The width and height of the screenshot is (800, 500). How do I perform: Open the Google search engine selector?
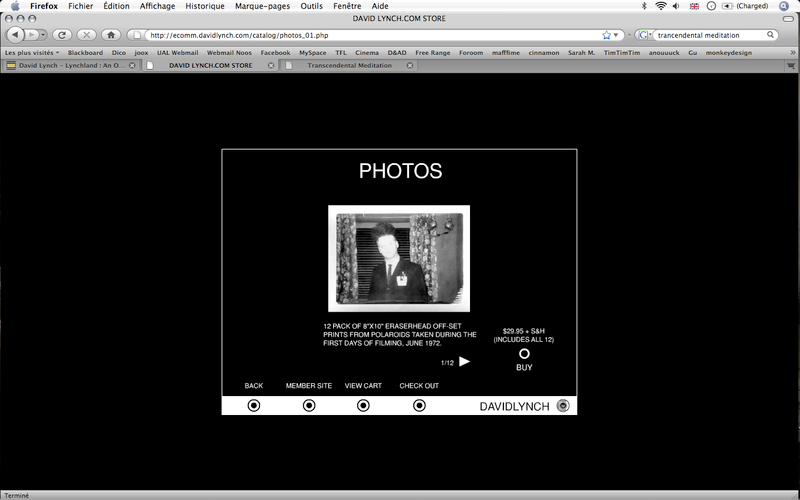pos(644,35)
